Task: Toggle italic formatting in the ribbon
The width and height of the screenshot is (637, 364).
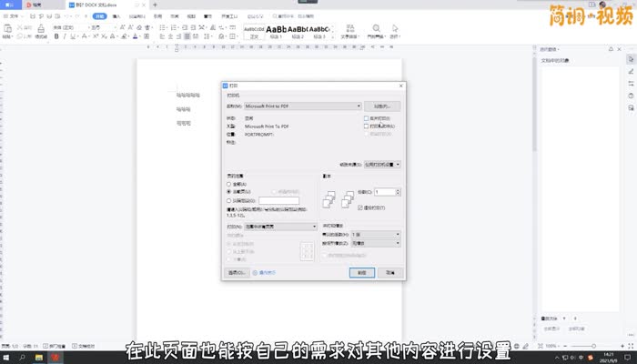Action: [65, 36]
